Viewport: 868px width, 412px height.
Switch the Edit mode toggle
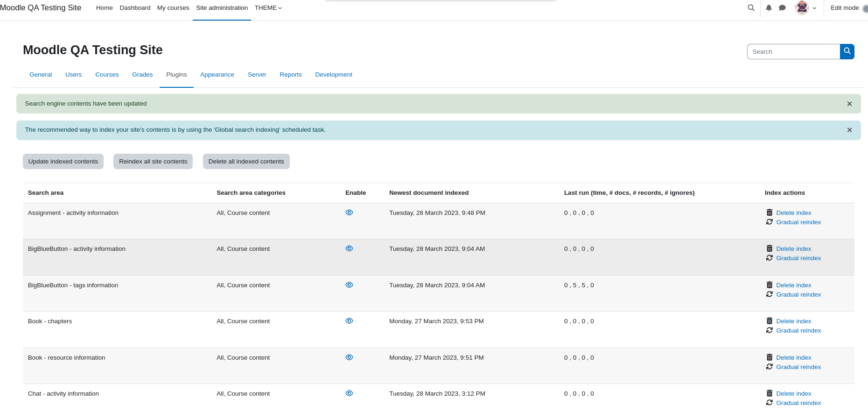[x=865, y=8]
